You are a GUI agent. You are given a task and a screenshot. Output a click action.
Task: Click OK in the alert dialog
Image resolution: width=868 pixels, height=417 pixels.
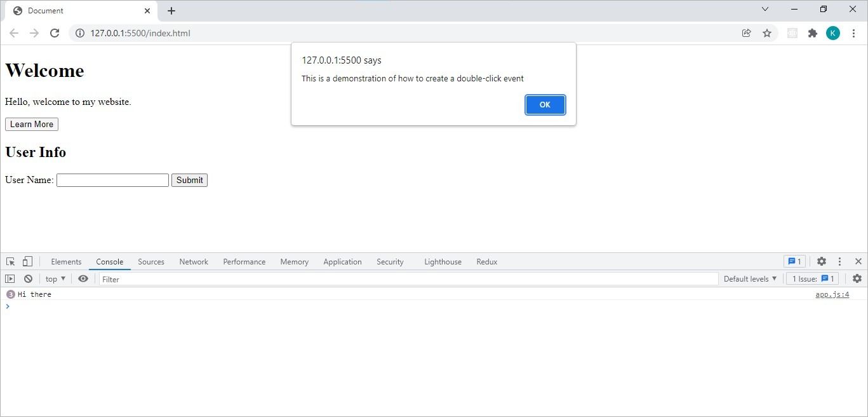point(545,105)
